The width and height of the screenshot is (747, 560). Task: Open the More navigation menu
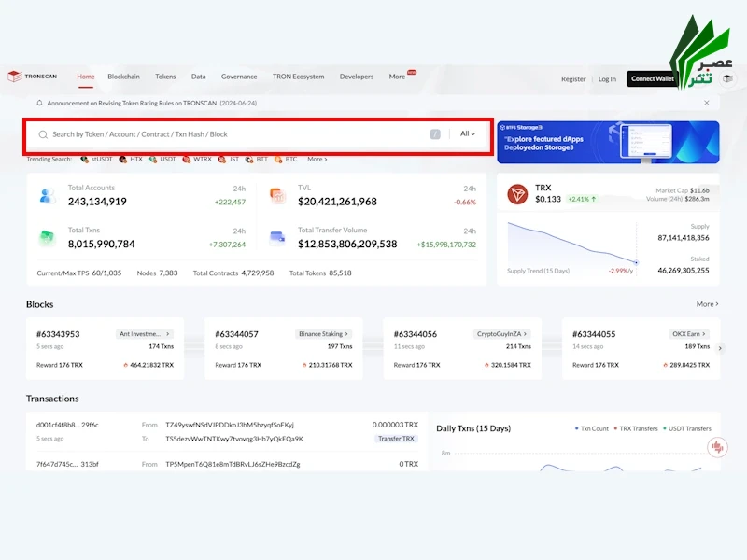point(397,77)
